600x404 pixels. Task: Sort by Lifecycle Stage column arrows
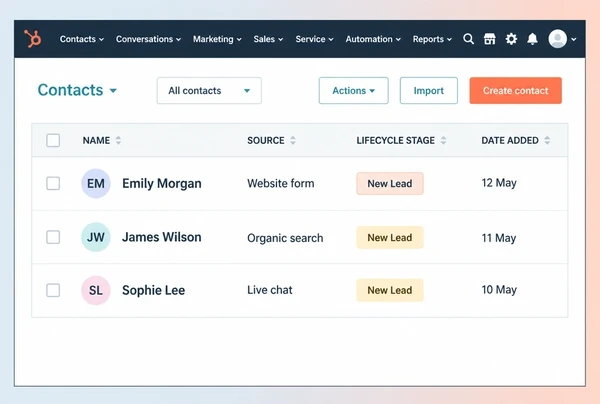443,140
